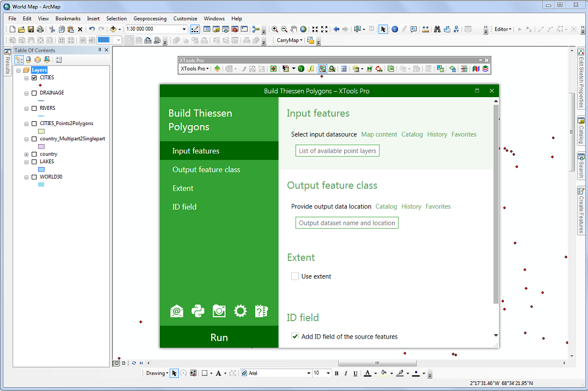Open the Find binoculars tool
588x391 pixels.
[437, 29]
